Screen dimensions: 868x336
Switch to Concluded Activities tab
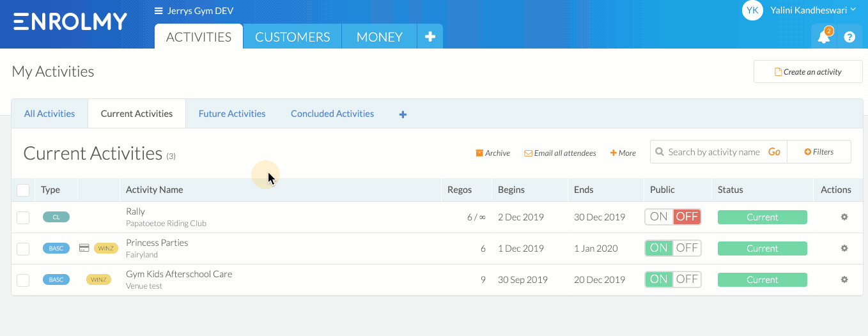[332, 114]
